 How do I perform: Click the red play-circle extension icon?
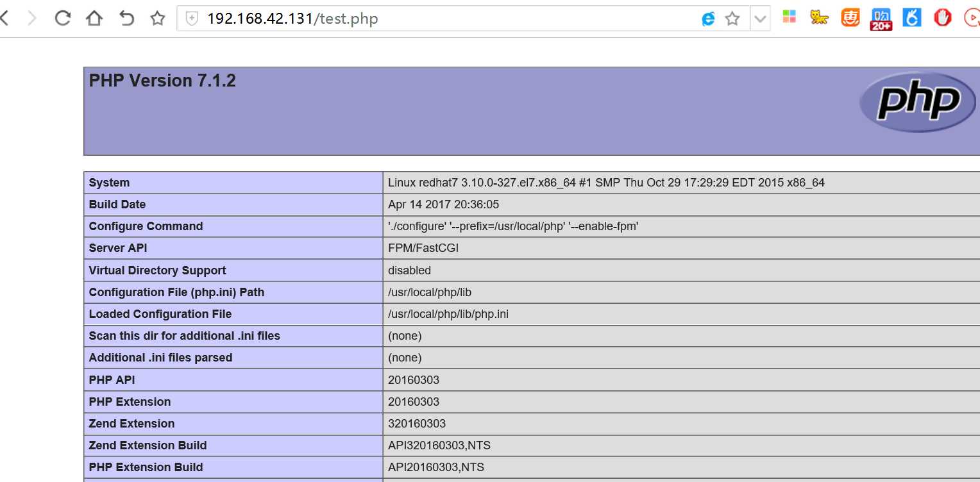[x=972, y=18]
